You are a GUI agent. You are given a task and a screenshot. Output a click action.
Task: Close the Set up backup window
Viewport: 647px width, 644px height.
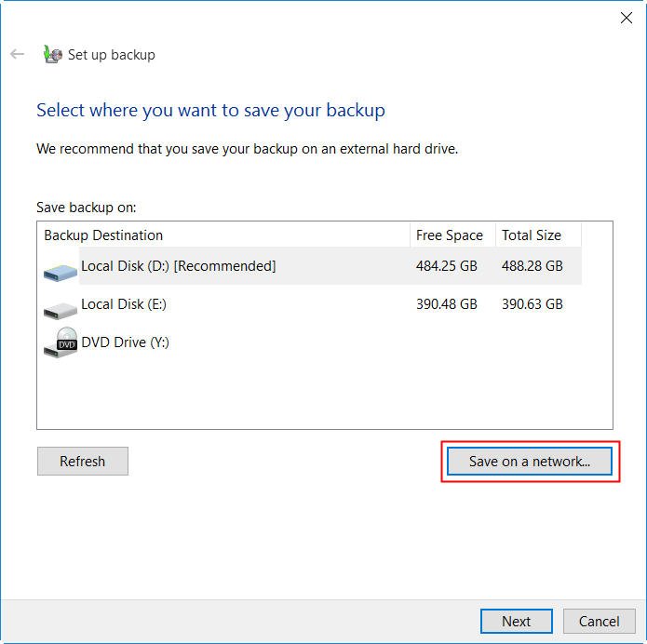coord(627,18)
